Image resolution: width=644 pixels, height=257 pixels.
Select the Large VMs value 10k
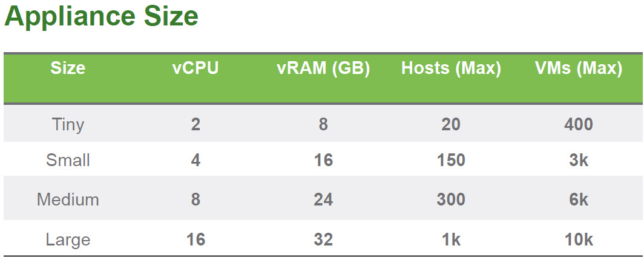(x=579, y=239)
